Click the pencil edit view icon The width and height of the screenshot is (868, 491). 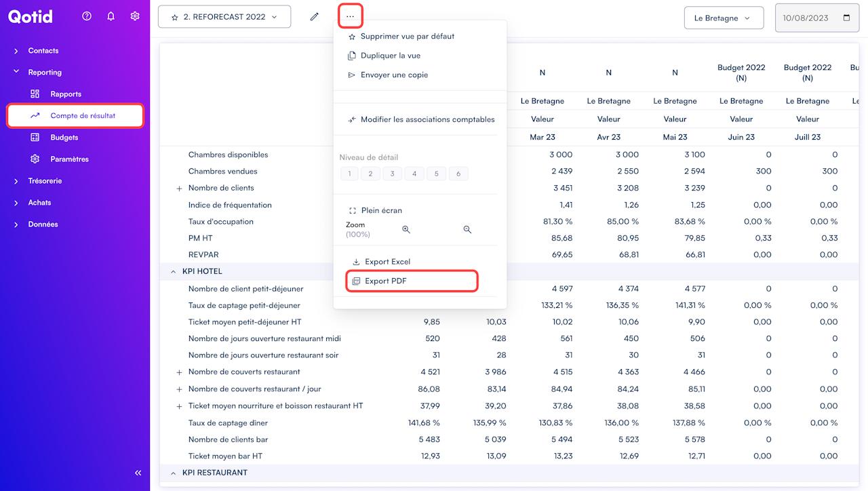pos(314,16)
